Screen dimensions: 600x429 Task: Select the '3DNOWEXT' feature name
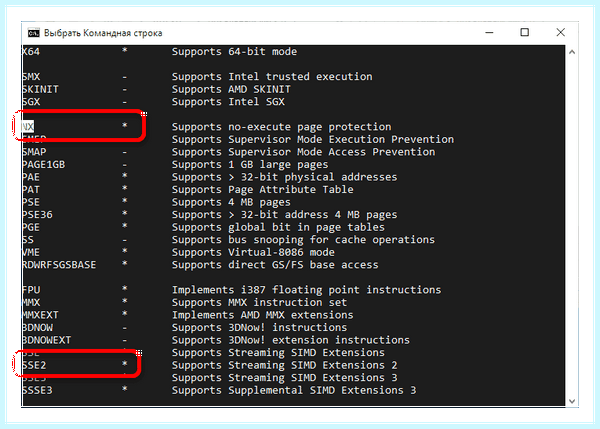46,340
